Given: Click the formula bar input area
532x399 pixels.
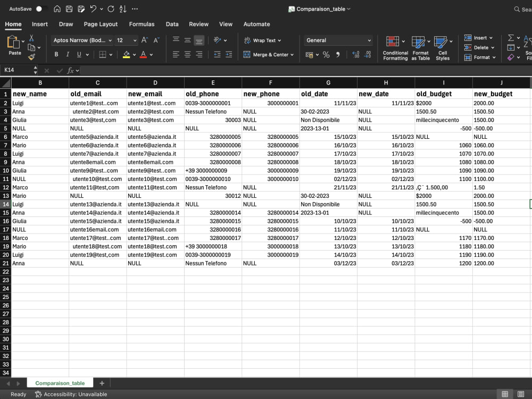Looking at the screenshot, I should pos(305,70).
